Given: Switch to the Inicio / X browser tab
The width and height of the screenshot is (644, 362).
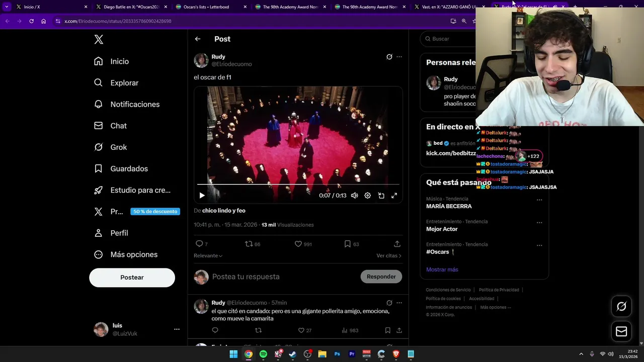Looking at the screenshot, I should (x=50, y=7).
